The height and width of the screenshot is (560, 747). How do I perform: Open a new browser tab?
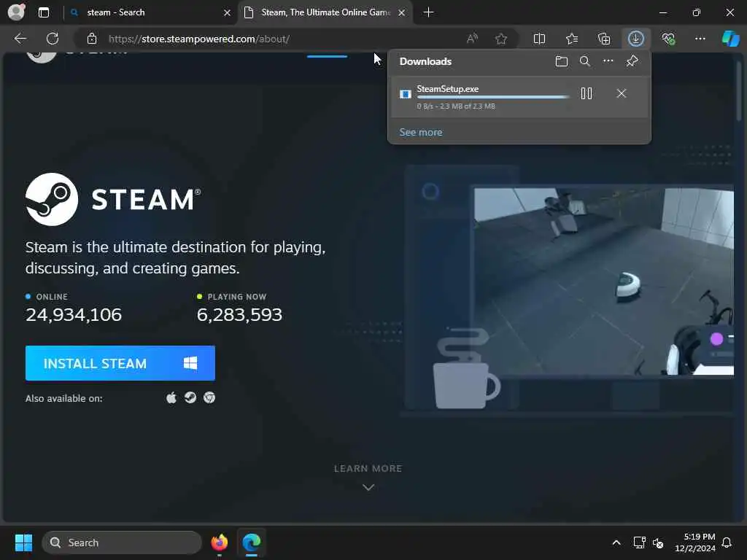[x=428, y=12]
